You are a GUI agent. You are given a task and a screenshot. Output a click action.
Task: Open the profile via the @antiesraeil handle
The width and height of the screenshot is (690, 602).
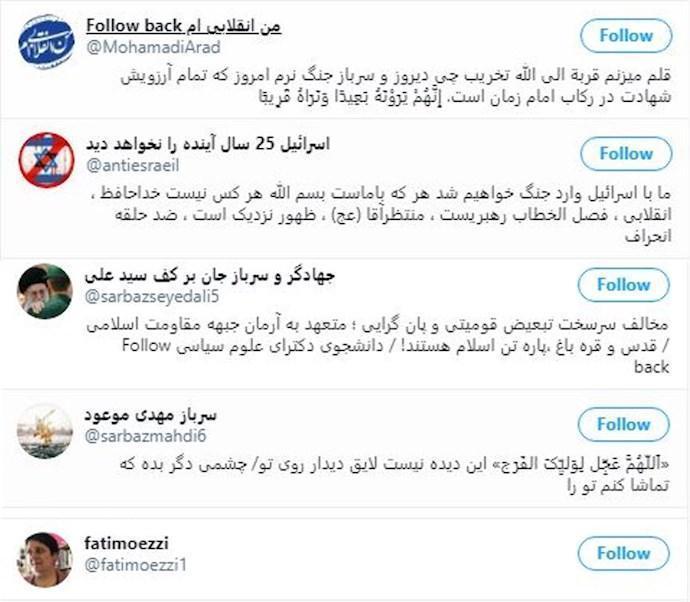click(132, 165)
